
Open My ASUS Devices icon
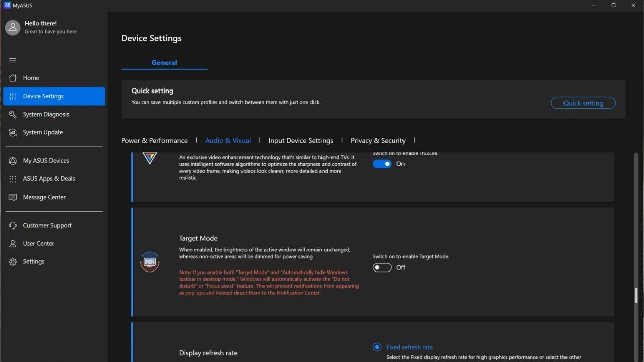pyautogui.click(x=13, y=161)
